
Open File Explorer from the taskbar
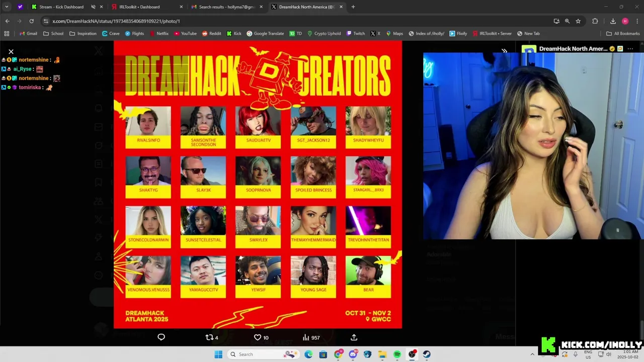pyautogui.click(x=382, y=354)
